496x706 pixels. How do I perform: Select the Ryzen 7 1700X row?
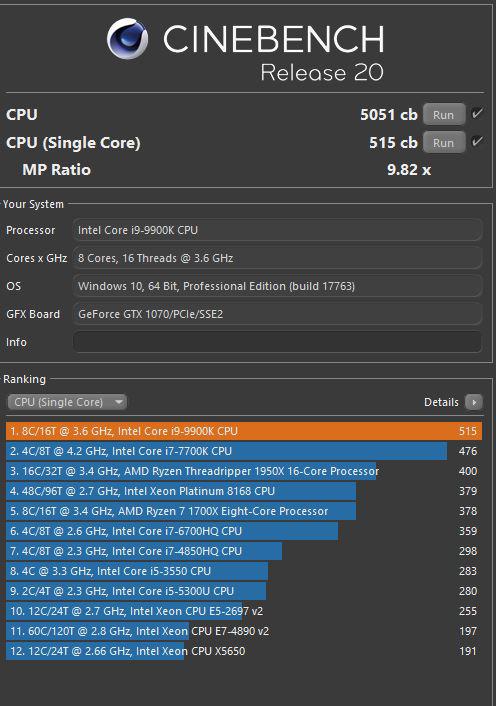(244, 511)
